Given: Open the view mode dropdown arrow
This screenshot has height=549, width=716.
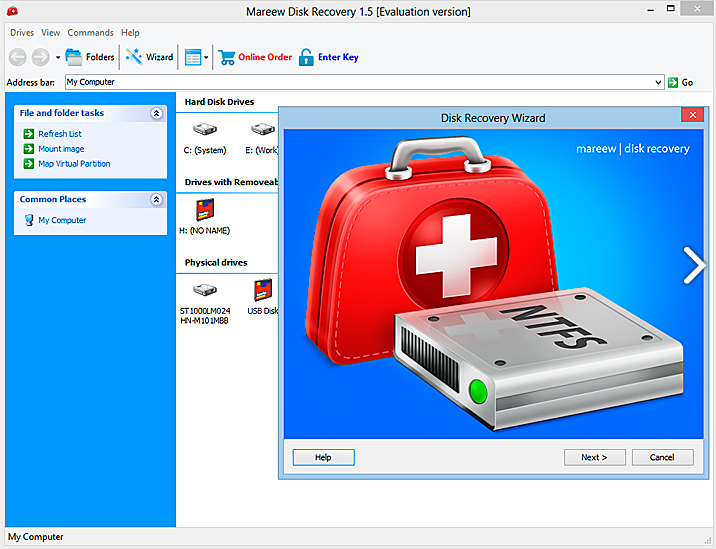Looking at the screenshot, I should pyautogui.click(x=206, y=57).
